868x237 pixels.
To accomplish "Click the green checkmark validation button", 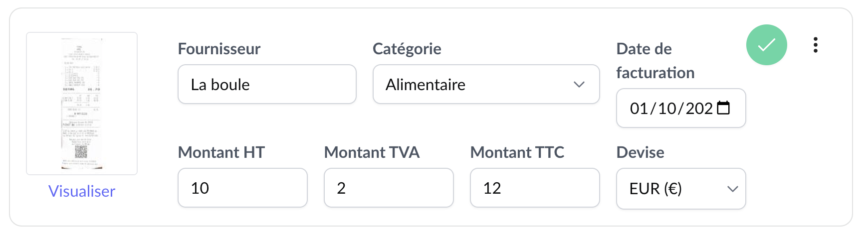I will pos(766,45).
